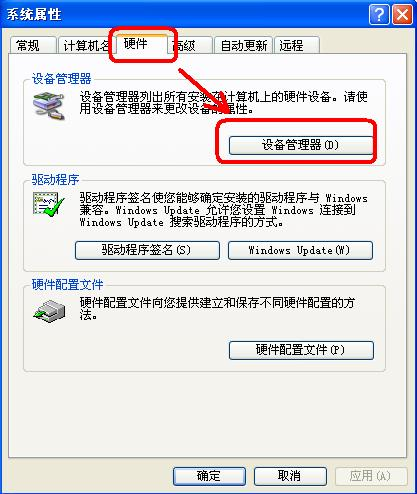Confirm with the 确定 button
The height and width of the screenshot is (494, 417).
pos(209,476)
